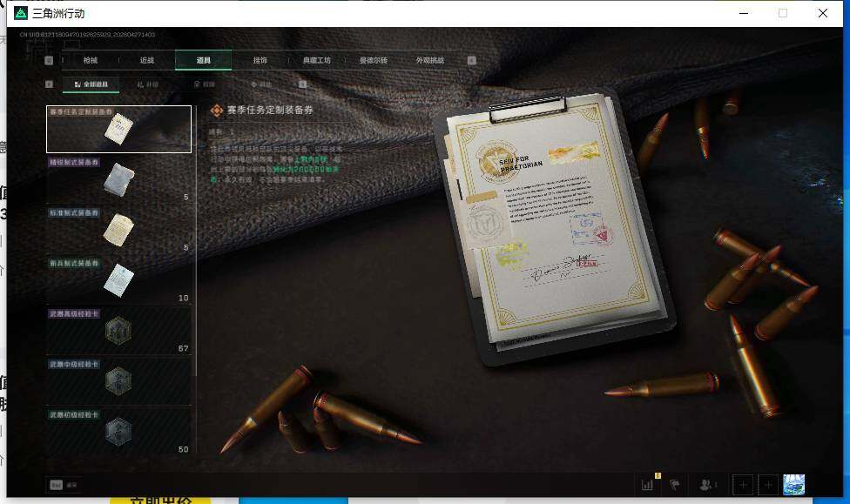
Task: Click the quantity 10 on 新兵制式装备券
Action: pos(183,298)
